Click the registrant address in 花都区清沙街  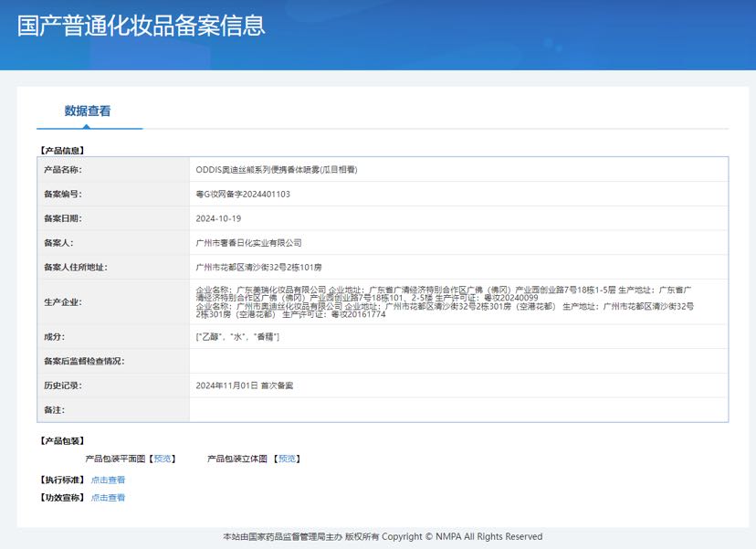[259, 267]
